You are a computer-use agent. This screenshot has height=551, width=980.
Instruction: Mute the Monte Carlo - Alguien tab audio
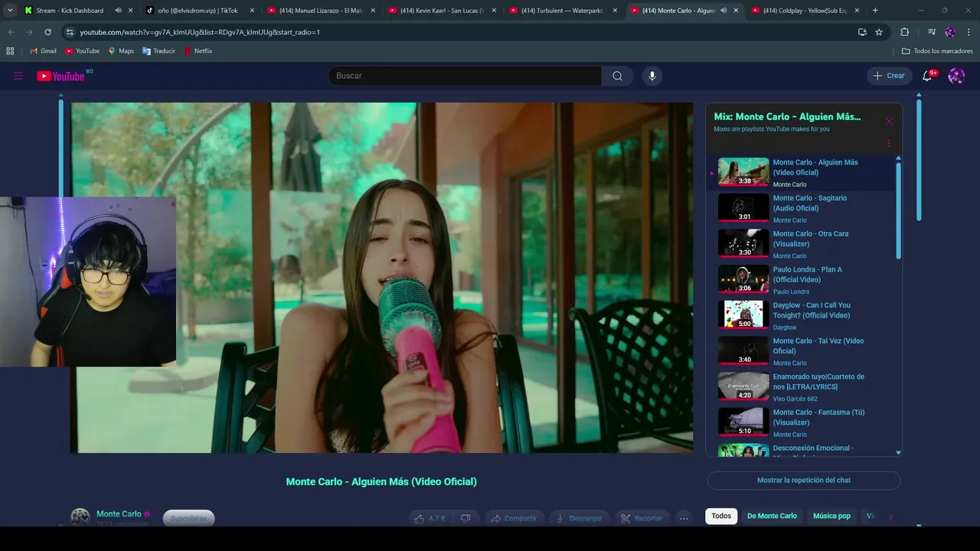coord(724,11)
